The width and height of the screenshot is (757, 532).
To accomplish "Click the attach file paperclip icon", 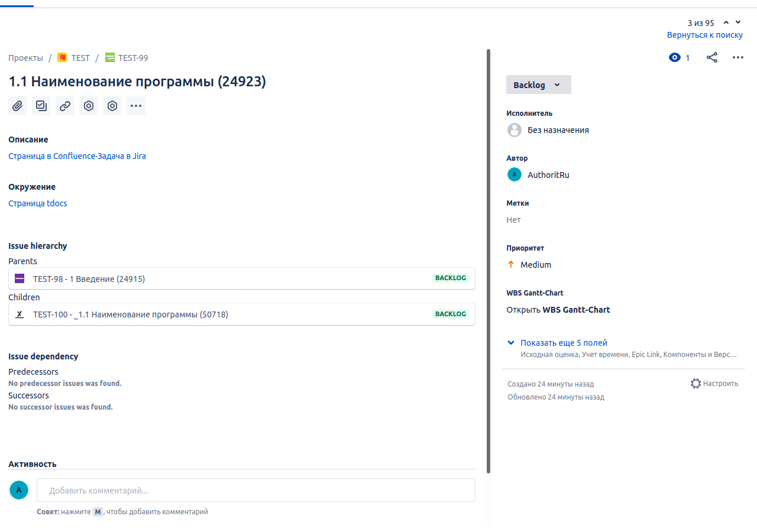I will tap(18, 106).
